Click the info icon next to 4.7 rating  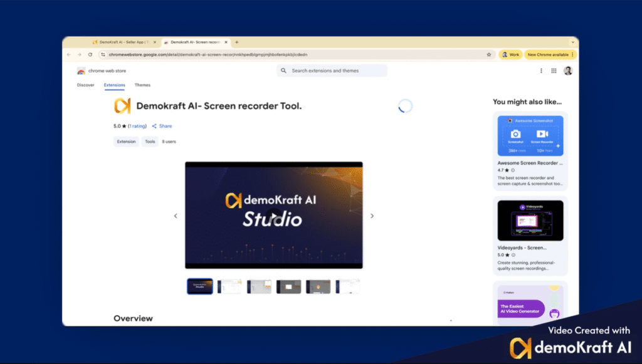[513, 170]
